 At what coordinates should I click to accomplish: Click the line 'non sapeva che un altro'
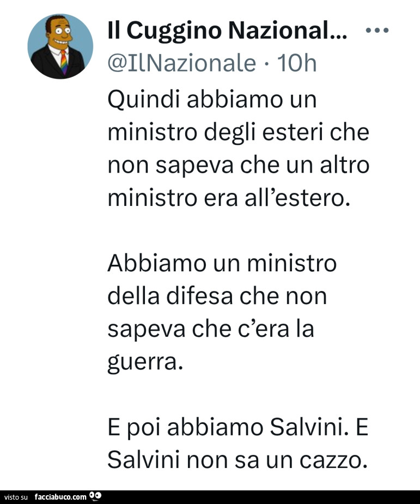[x=239, y=165]
